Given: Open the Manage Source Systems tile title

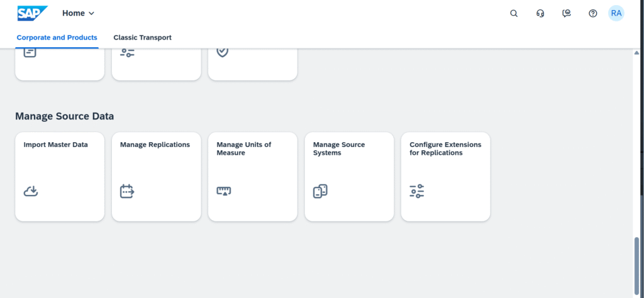Looking at the screenshot, I should 339,148.
